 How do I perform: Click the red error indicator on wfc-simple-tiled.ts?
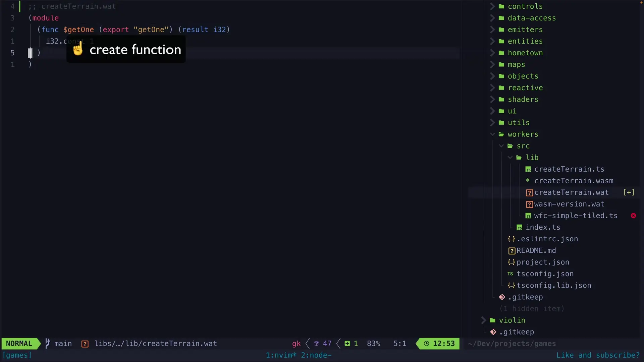pos(633,216)
